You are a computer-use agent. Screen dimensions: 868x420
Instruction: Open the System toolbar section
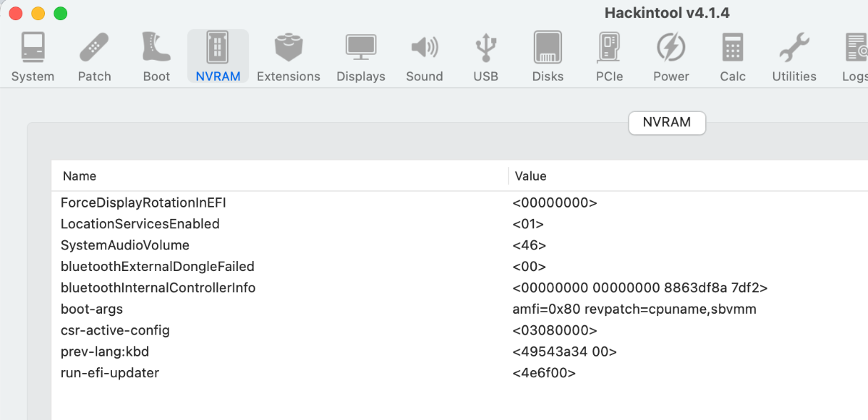click(x=33, y=56)
